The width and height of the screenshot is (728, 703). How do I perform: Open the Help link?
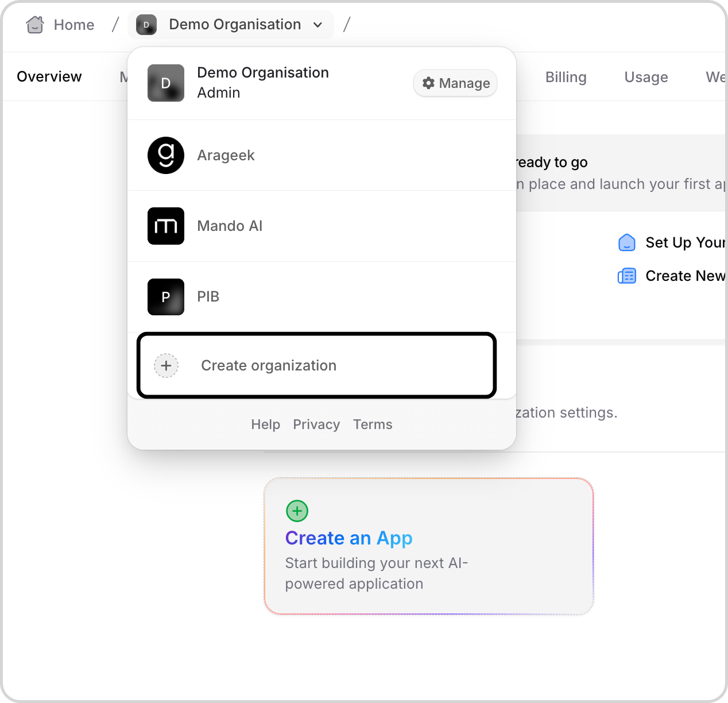pyautogui.click(x=265, y=424)
